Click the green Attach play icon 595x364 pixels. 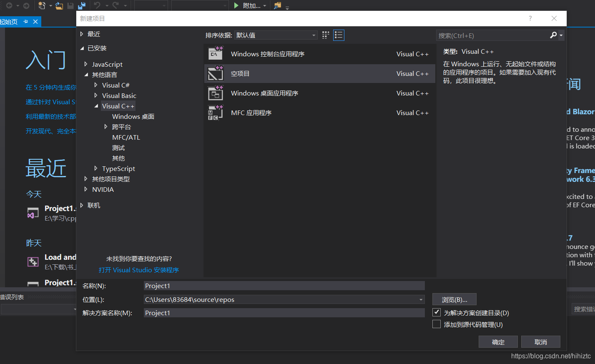pyautogui.click(x=236, y=5)
